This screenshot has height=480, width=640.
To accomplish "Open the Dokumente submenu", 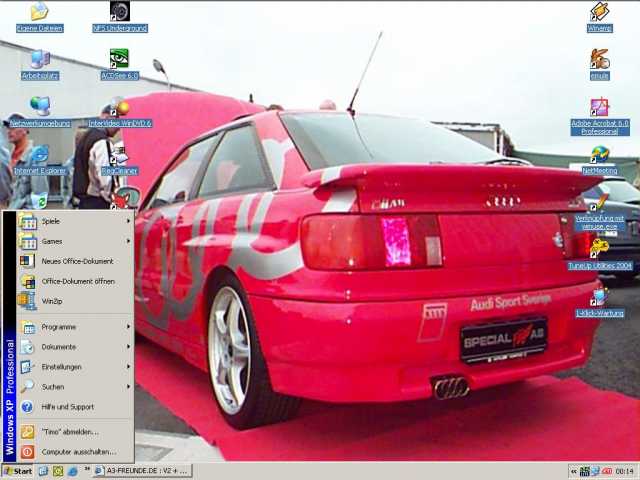I will 76,347.
